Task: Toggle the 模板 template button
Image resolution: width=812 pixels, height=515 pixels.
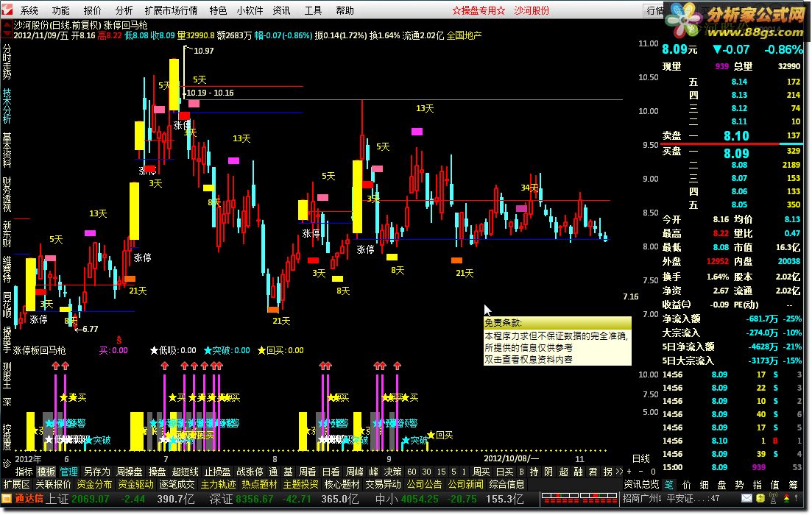Action: (46, 472)
